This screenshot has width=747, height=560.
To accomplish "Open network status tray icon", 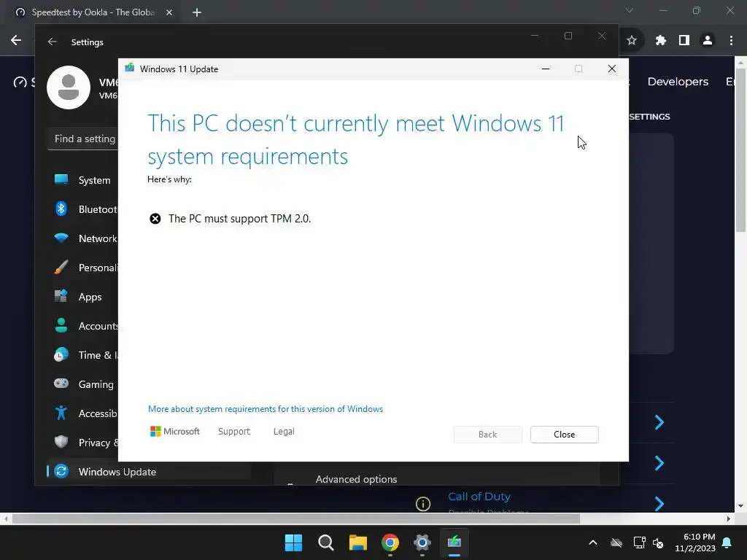I will [x=639, y=542].
